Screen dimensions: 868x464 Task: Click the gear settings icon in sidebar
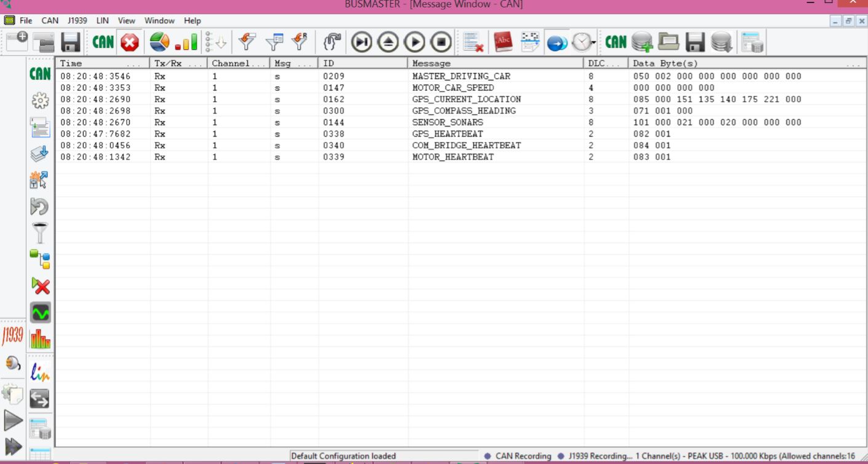tap(40, 100)
